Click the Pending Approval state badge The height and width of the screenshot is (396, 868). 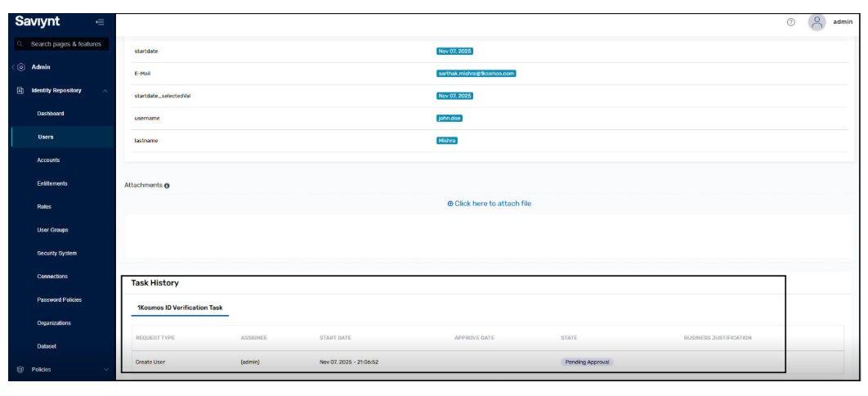pyautogui.click(x=586, y=362)
